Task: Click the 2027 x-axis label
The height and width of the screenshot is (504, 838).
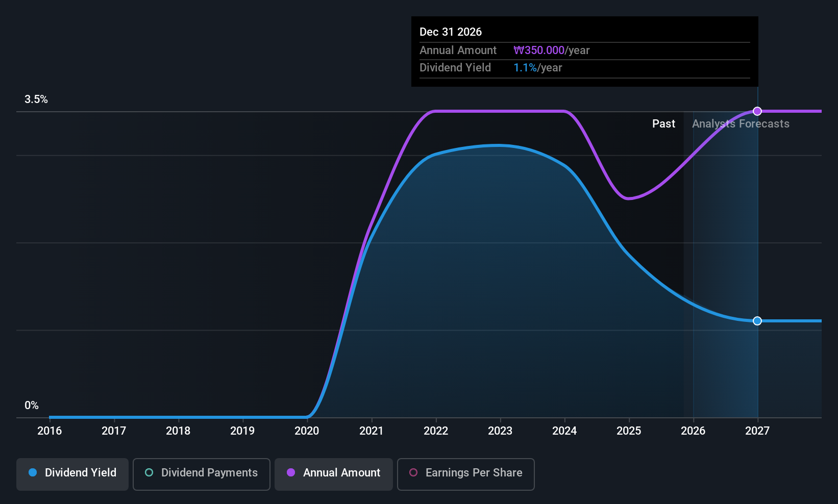Action: tap(757, 431)
